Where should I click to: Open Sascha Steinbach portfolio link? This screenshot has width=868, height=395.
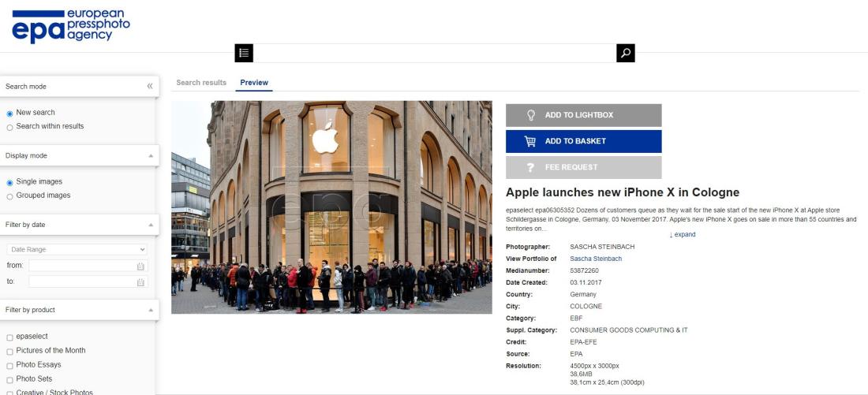(596, 259)
